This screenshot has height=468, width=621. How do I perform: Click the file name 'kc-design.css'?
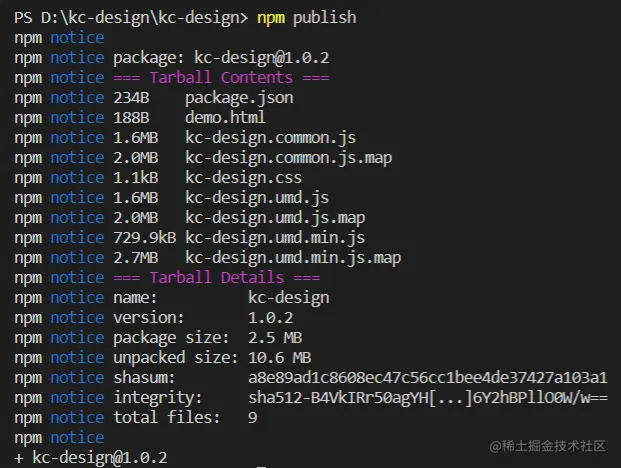[244, 178]
